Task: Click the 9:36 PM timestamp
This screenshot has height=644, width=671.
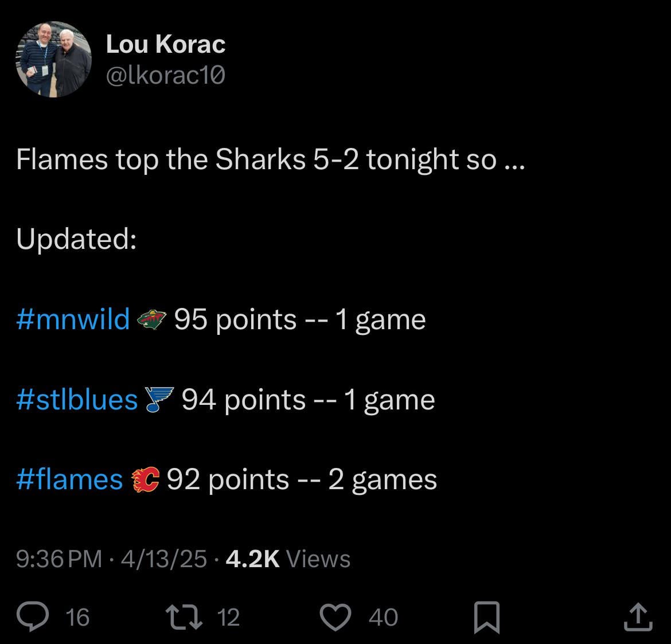Action: (59, 559)
